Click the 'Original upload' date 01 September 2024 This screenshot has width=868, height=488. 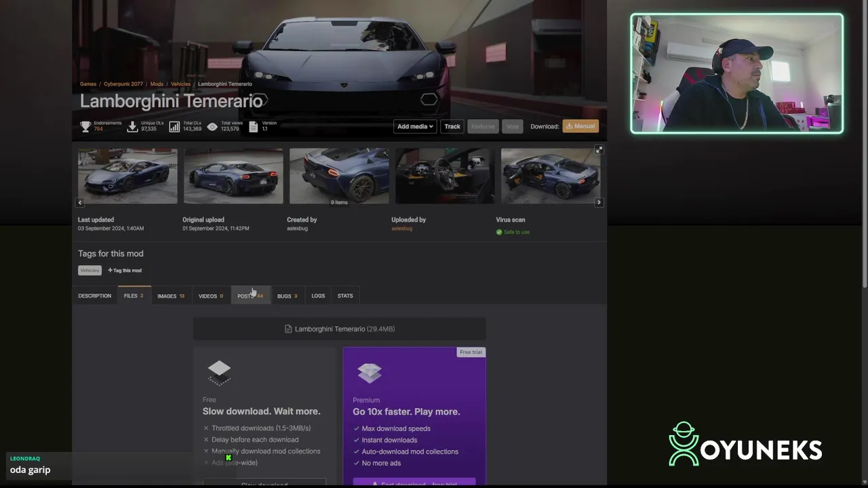click(216, 228)
